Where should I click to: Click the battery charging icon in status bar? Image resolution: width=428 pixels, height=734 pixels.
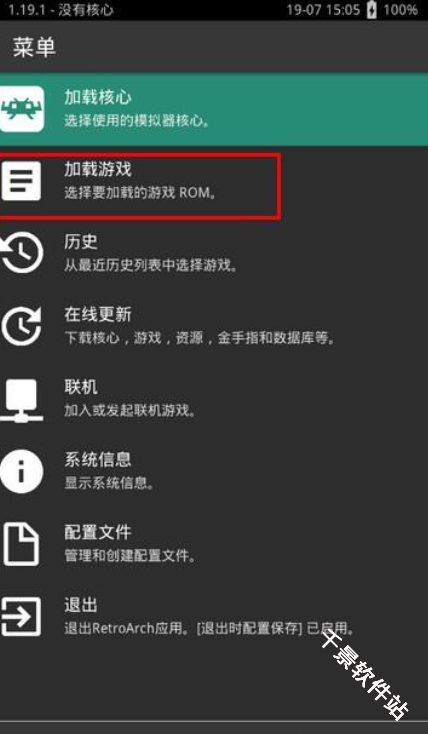click(372, 10)
